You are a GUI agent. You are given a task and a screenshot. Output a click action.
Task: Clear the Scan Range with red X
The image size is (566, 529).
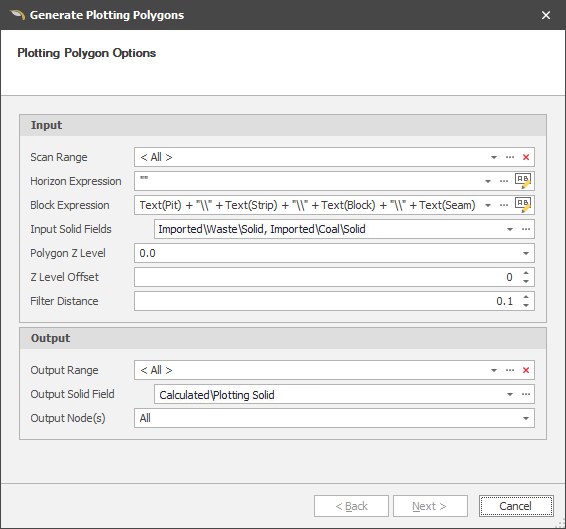526,157
